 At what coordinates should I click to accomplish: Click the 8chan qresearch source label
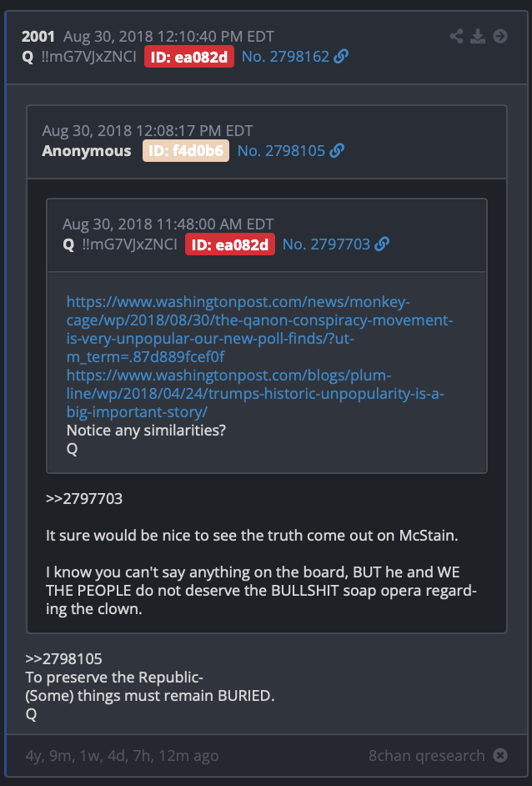click(427, 755)
